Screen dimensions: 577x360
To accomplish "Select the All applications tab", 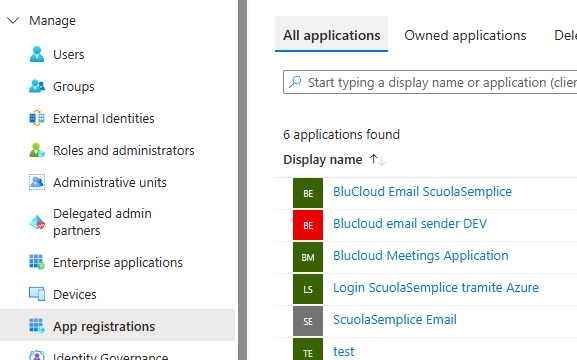I will tap(331, 35).
